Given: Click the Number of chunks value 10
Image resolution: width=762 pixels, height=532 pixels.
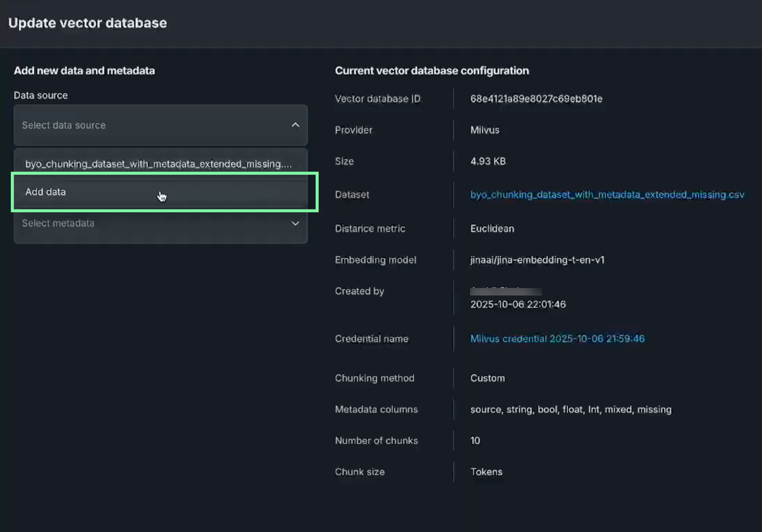Looking at the screenshot, I should [x=475, y=441].
